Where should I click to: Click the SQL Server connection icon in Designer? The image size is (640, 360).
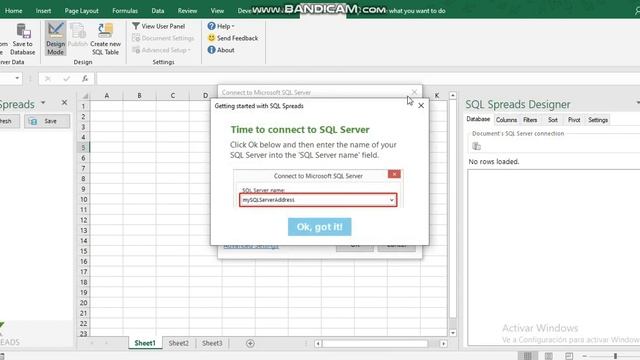click(x=476, y=146)
